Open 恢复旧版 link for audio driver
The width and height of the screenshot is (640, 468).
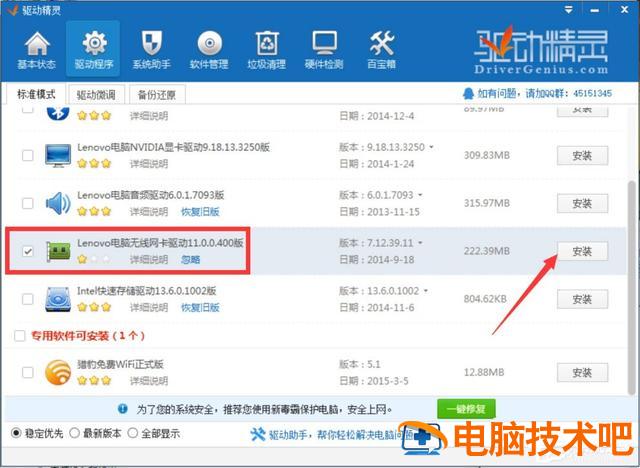(200, 212)
